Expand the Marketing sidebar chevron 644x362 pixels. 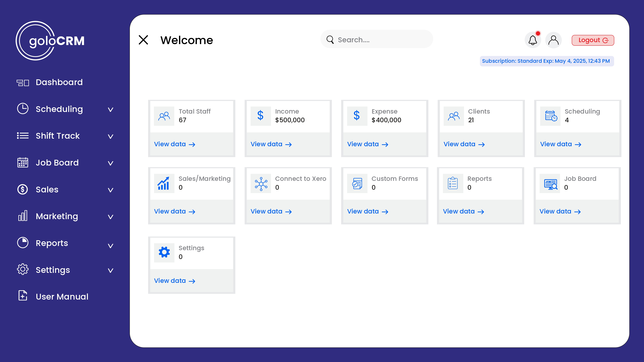tap(111, 217)
